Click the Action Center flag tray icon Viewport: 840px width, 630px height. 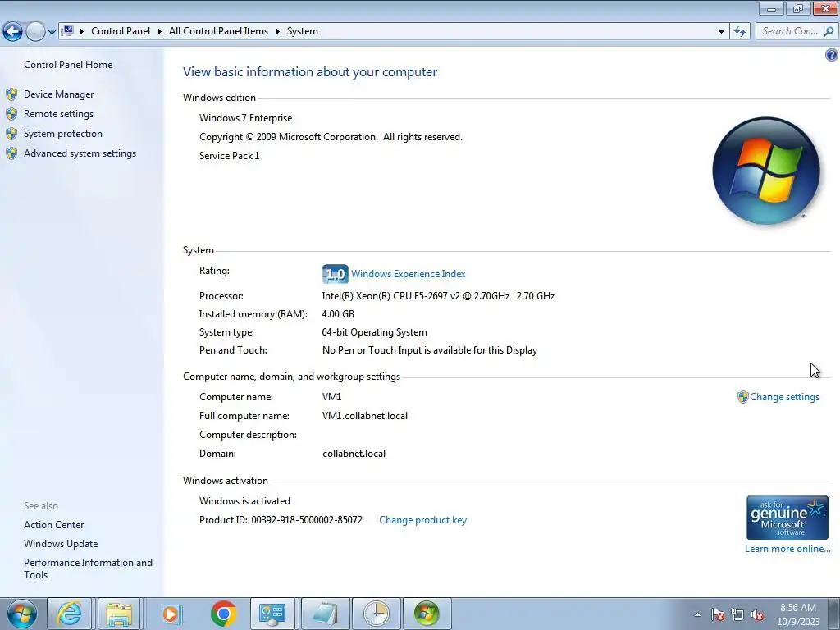click(717, 614)
